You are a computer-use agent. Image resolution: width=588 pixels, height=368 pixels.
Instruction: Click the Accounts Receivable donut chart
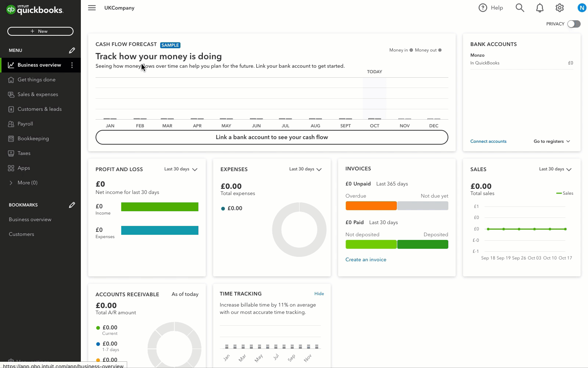(x=175, y=345)
